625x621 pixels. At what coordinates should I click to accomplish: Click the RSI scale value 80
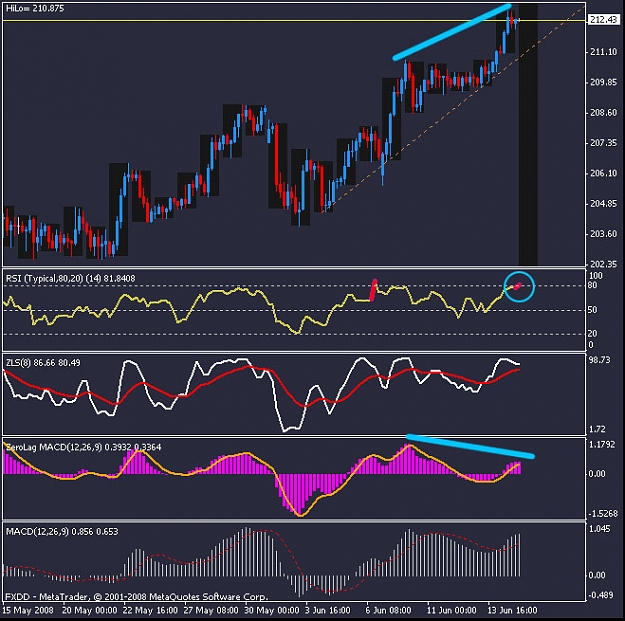[593, 285]
